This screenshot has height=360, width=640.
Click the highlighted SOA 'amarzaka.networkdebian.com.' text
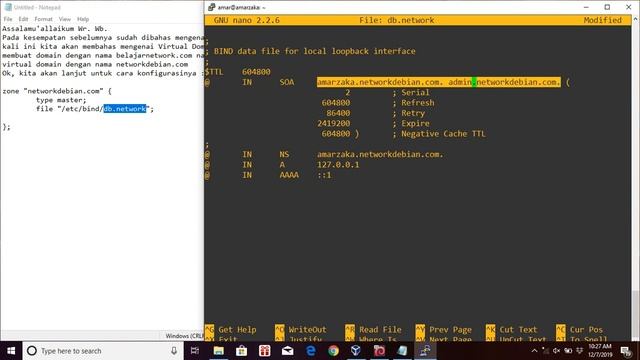380,82
